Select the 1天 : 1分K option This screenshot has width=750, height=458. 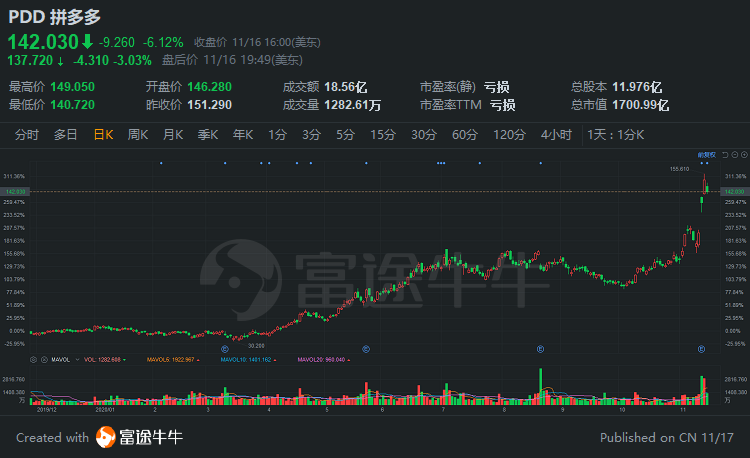pos(616,135)
